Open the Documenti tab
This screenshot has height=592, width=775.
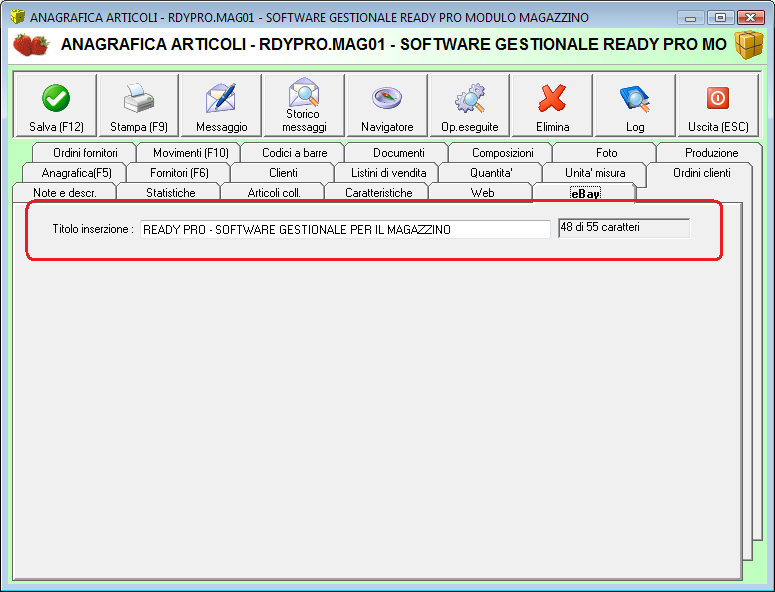pyautogui.click(x=398, y=153)
